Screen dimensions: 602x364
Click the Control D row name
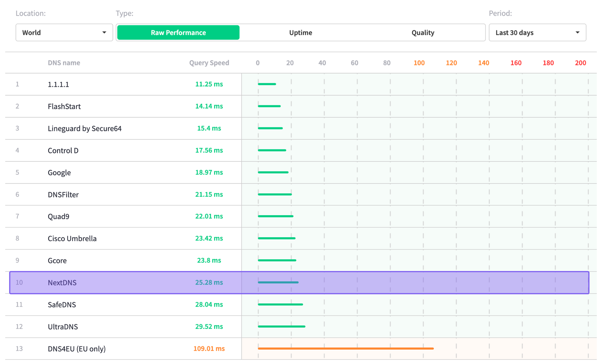point(63,151)
